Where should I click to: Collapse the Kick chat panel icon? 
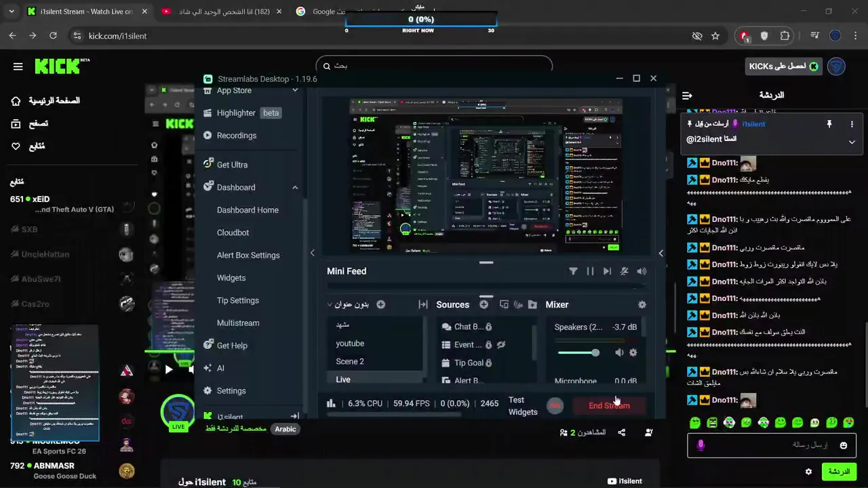tap(687, 96)
